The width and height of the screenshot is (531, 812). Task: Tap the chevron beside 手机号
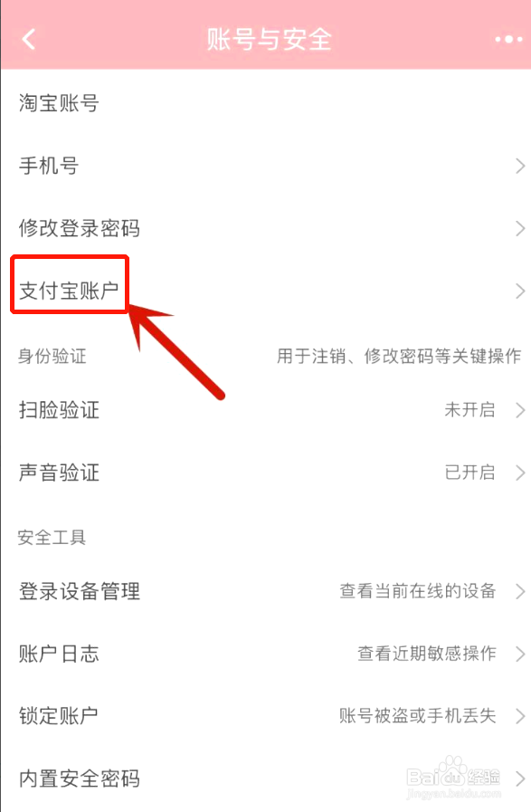pos(520,167)
